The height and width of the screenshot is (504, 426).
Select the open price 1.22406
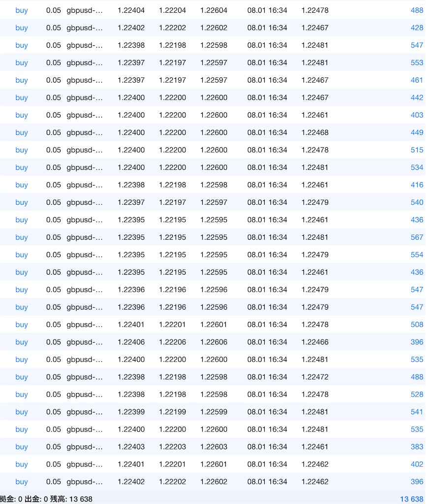coord(131,342)
